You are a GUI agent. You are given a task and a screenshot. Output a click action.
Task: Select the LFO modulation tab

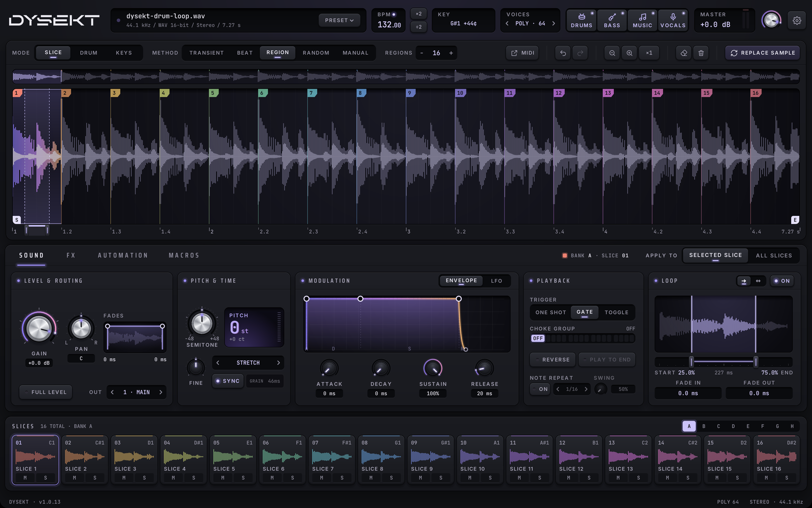(x=496, y=281)
